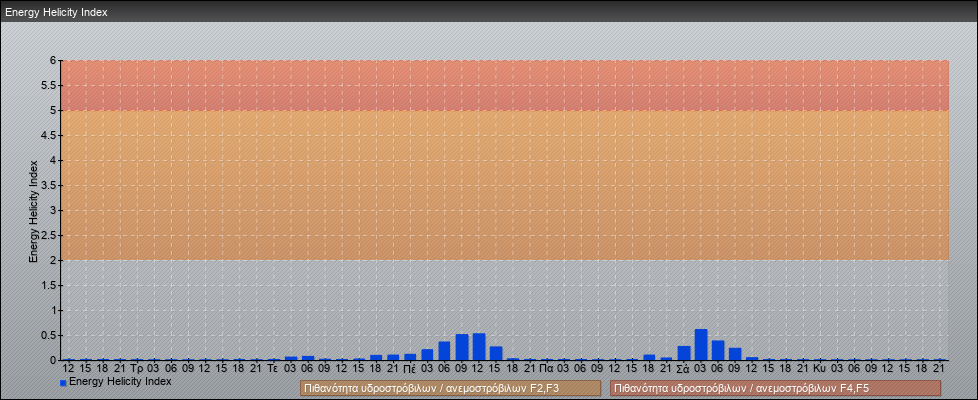
Task: Click the bar above the Σά day label
Action: tap(684, 353)
